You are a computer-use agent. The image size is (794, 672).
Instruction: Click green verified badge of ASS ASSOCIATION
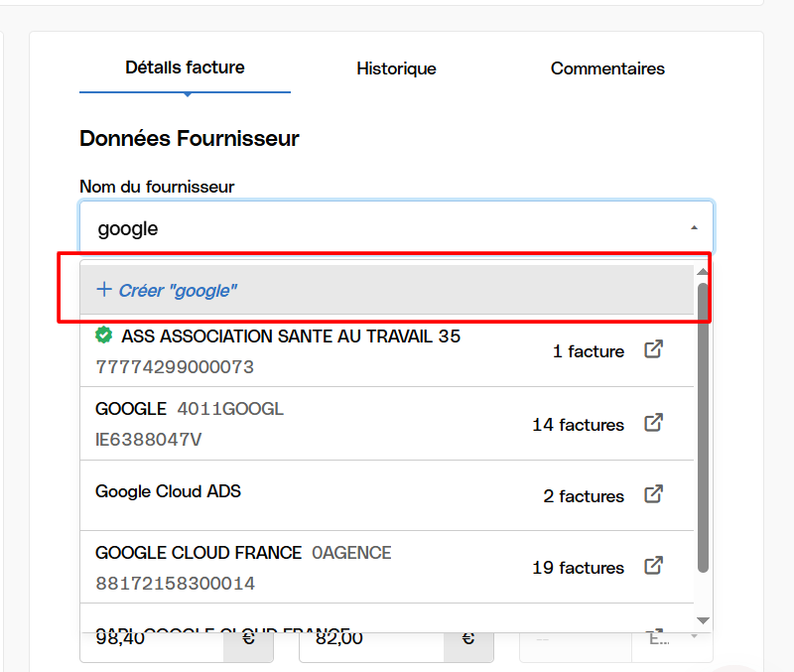pos(104,336)
